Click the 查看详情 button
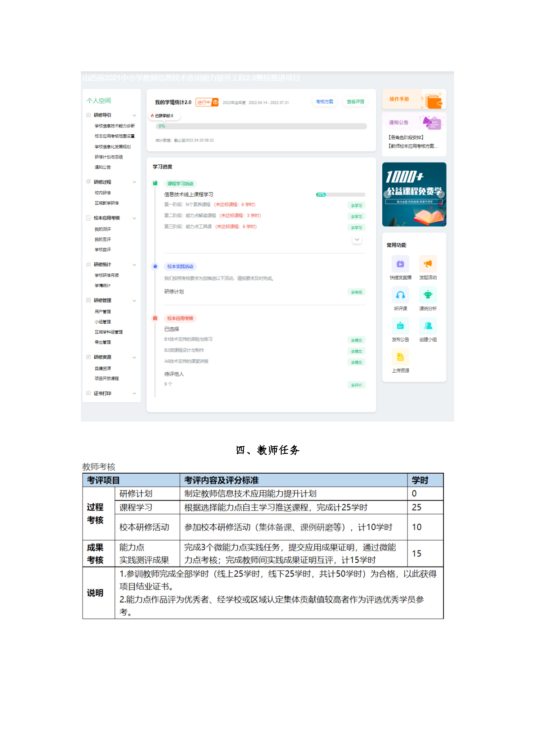The image size is (535, 756). click(x=355, y=102)
